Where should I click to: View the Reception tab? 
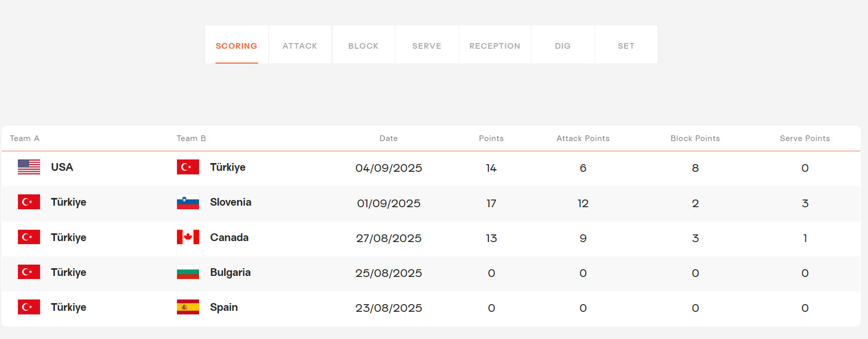point(495,46)
